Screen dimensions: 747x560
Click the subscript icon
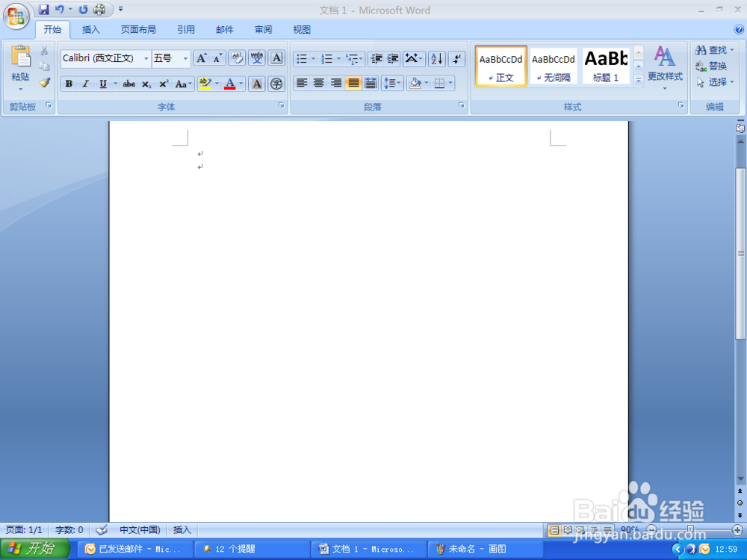click(x=146, y=84)
